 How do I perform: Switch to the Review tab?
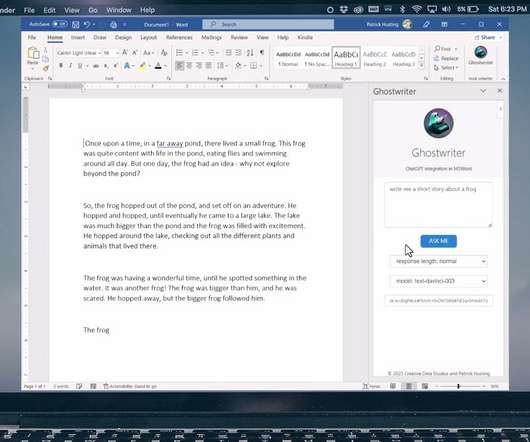(x=239, y=37)
